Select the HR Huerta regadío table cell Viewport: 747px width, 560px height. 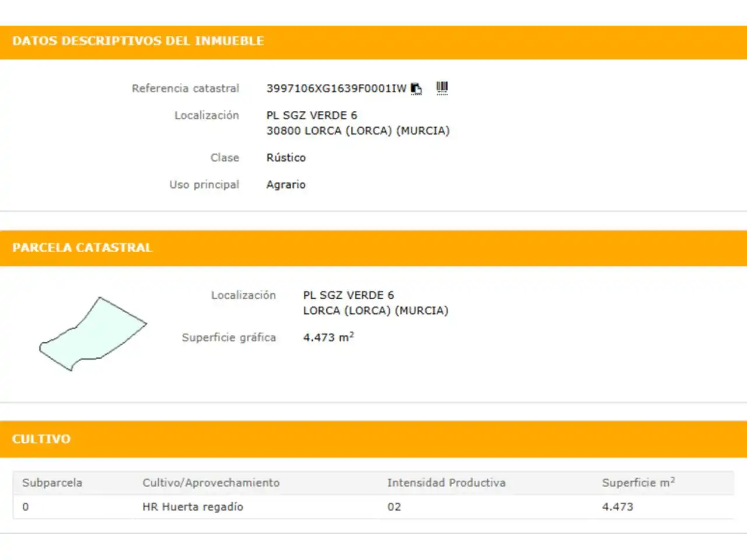193,507
